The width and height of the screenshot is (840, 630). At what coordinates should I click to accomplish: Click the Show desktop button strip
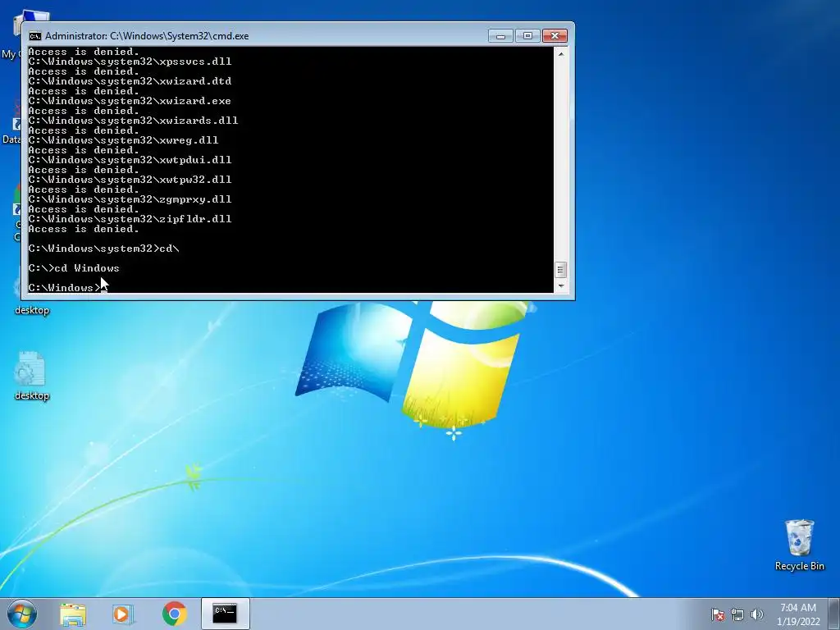834,614
